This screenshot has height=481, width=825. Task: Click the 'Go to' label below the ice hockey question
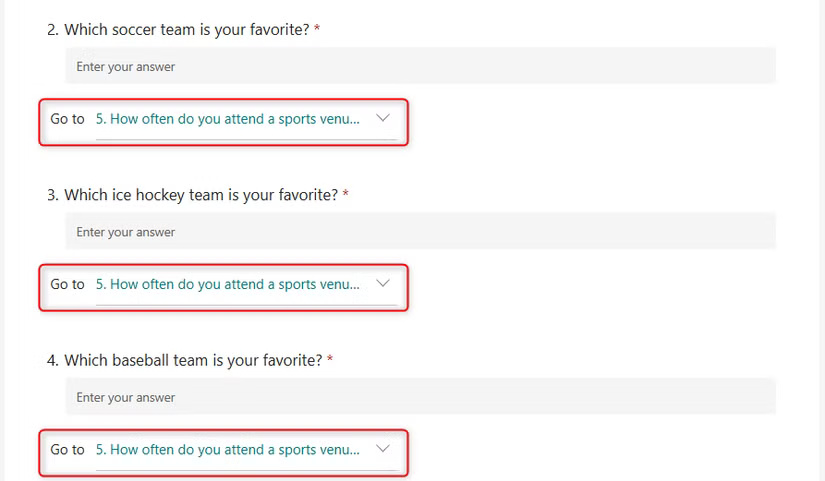pos(67,285)
